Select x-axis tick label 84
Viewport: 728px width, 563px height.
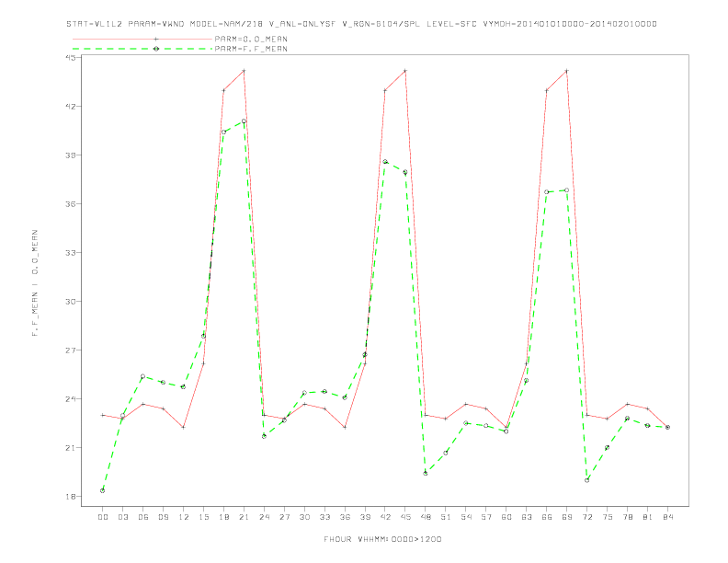668,517
